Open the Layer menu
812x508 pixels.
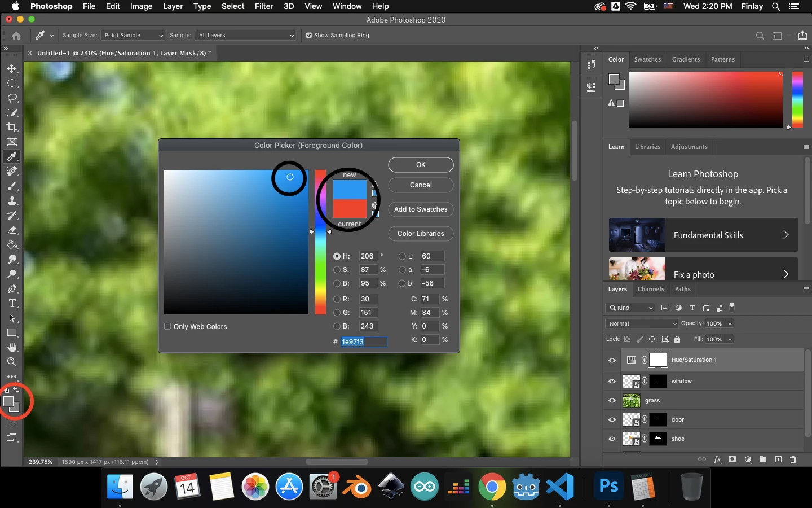(x=173, y=6)
